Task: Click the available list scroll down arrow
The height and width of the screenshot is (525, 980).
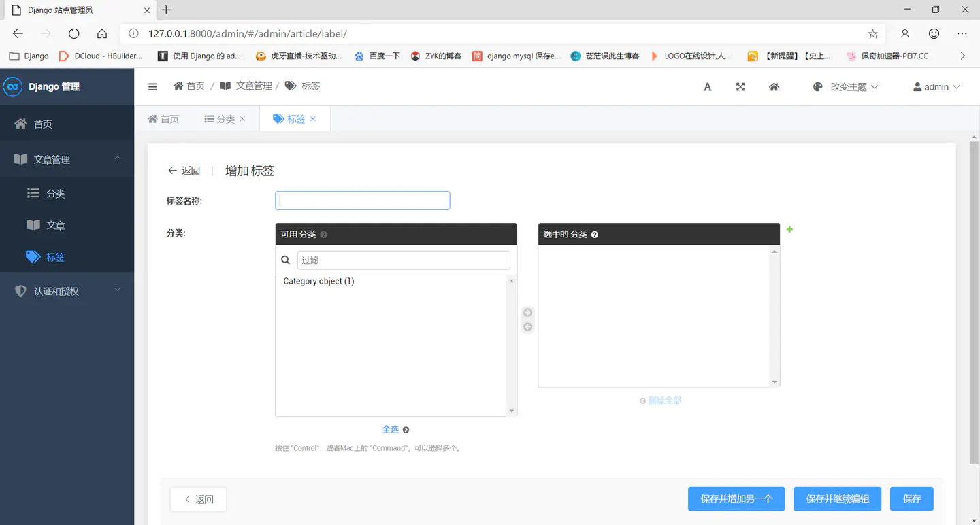Action: point(512,411)
